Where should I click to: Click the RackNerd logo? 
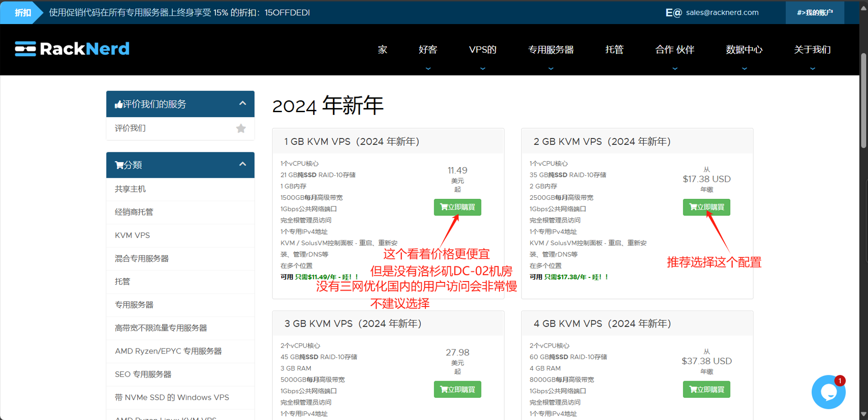pos(72,49)
